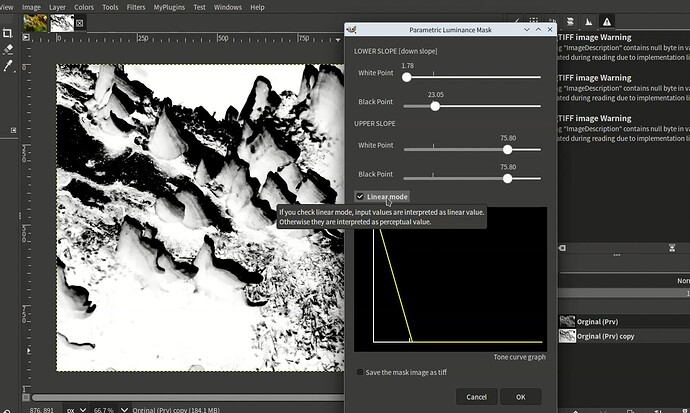Click the tone curve graph preview
This screenshot has width=690, height=413.
pos(451,279)
